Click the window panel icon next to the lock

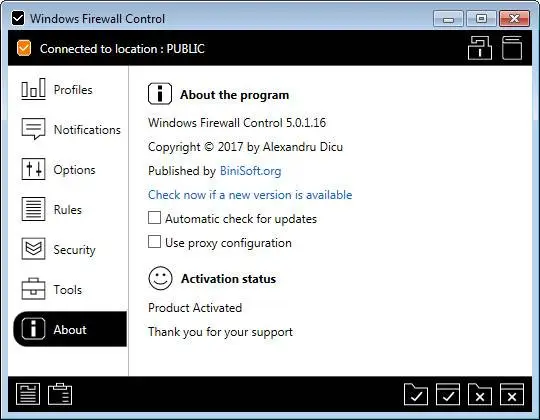pos(512,48)
